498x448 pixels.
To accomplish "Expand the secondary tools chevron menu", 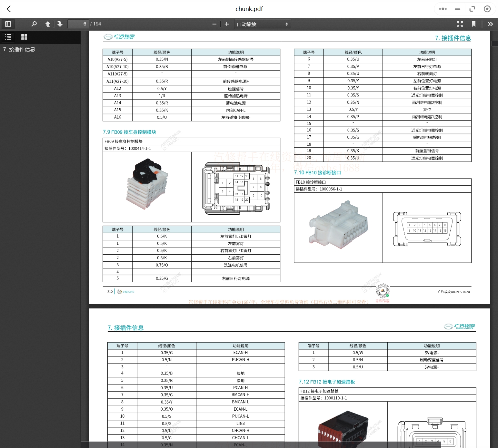I will [x=490, y=24].
